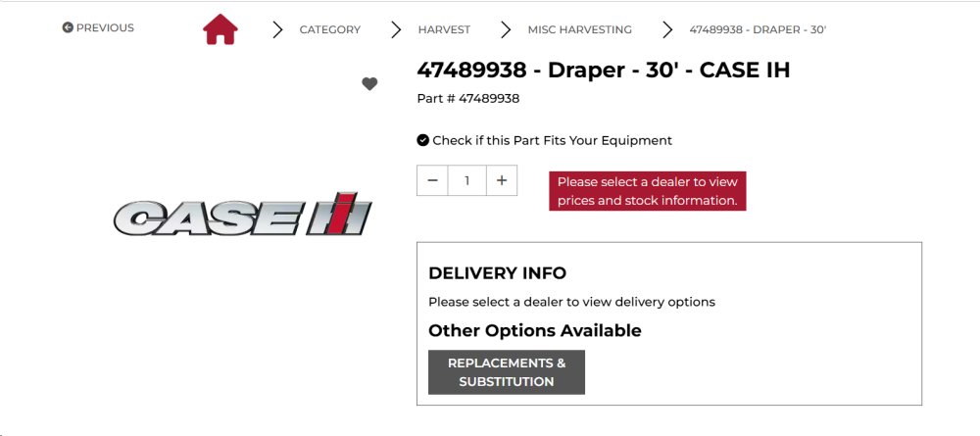
Task: Click the product title '47489938 - Draper - 30' - CASE IH'
Action: tap(603, 70)
